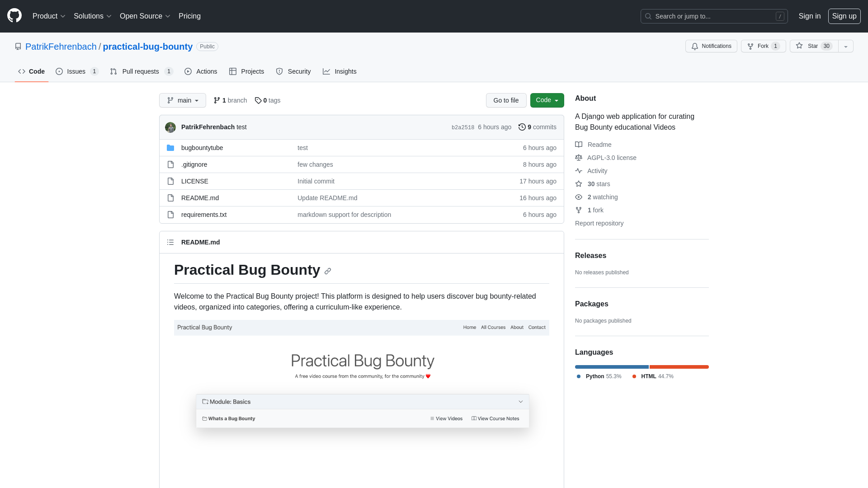
Task: Click the Sign in button
Action: 810,16
